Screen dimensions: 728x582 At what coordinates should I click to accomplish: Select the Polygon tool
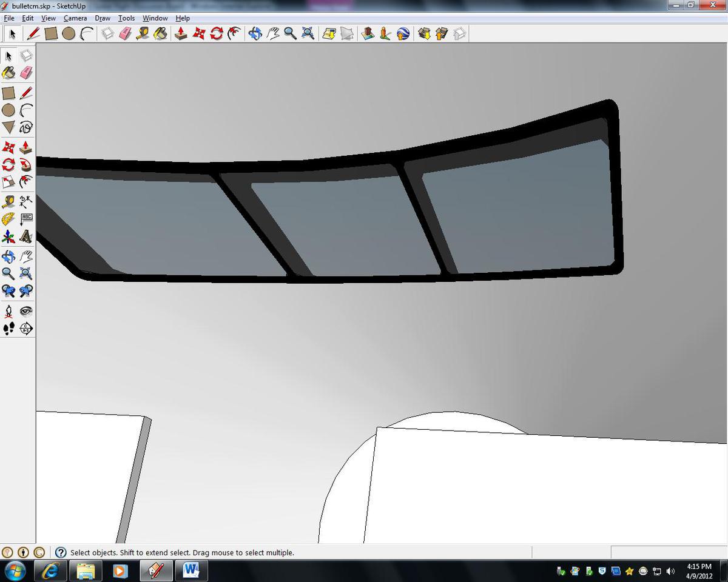tap(8, 127)
